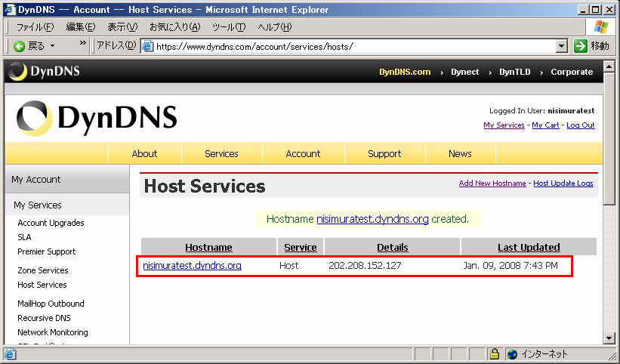This screenshot has height=364, width=620.
Task: Click the Log Out link
Action: pos(581,125)
